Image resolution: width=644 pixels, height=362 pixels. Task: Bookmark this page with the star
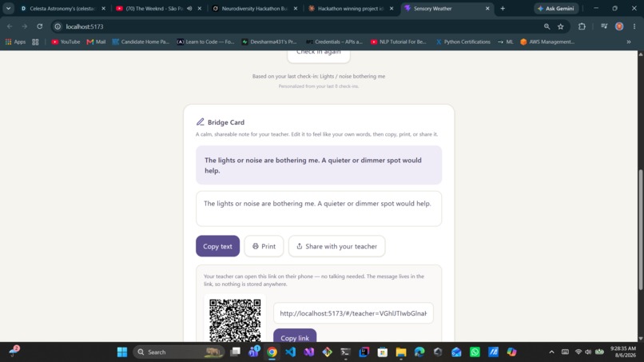[x=561, y=26]
